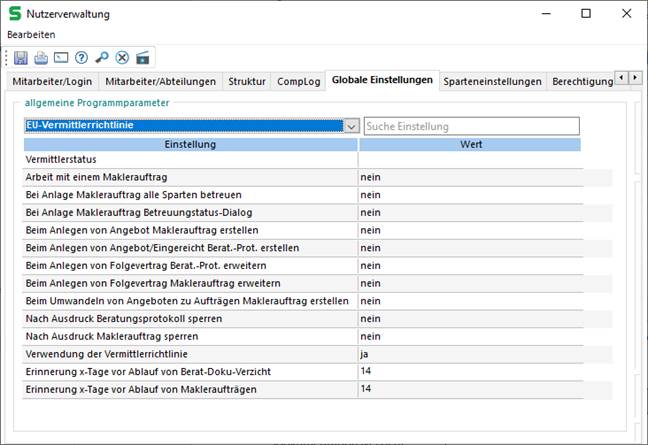Click the key icon in toolbar
648x445 pixels.
(x=102, y=57)
